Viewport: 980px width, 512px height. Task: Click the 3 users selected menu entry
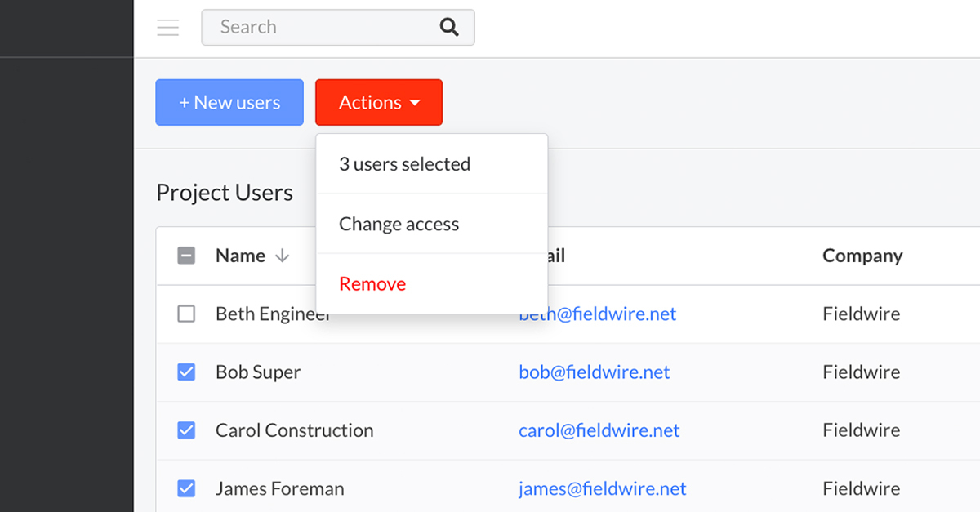pos(405,164)
